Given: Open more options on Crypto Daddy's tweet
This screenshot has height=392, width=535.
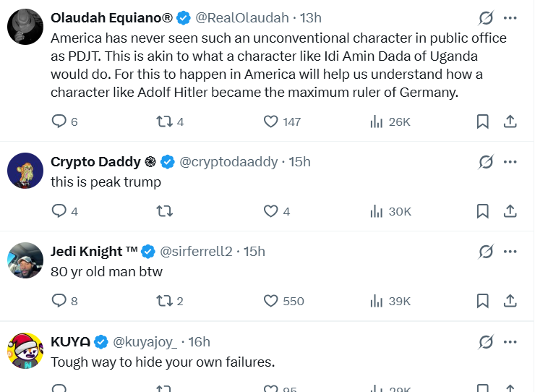Looking at the screenshot, I should tap(510, 162).
